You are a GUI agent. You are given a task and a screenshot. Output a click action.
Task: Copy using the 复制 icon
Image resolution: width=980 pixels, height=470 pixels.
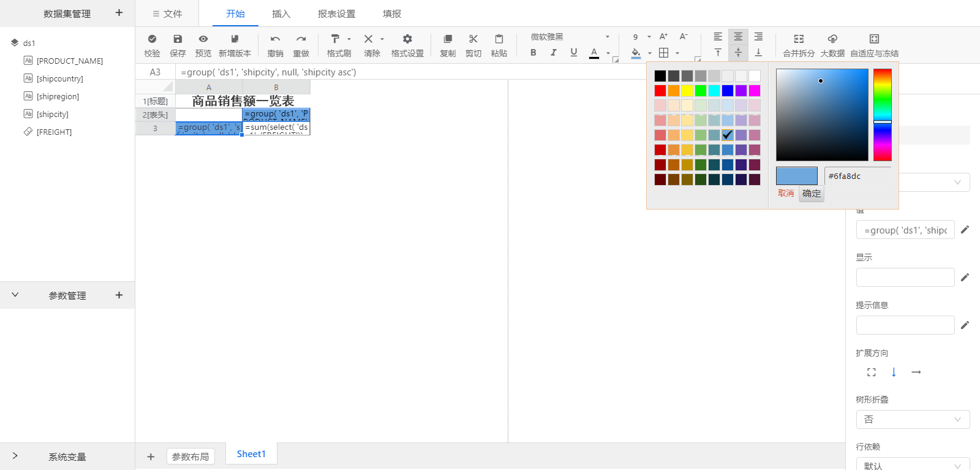pyautogui.click(x=448, y=39)
